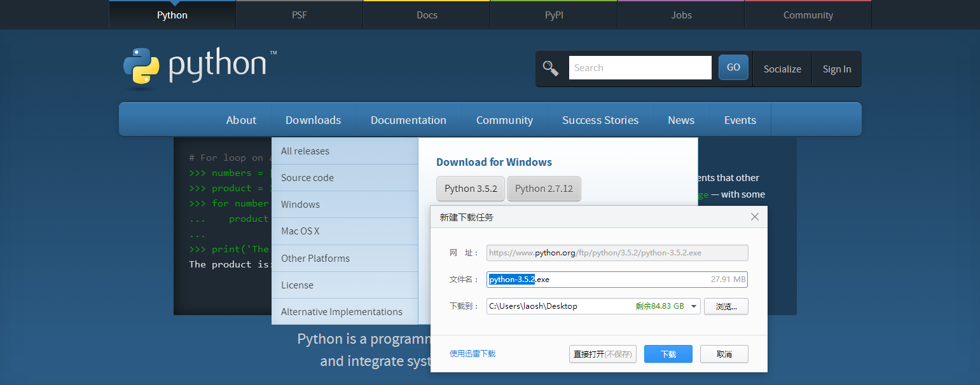Click 取消 to cancel the download
This screenshot has width=980, height=385.
click(724, 354)
